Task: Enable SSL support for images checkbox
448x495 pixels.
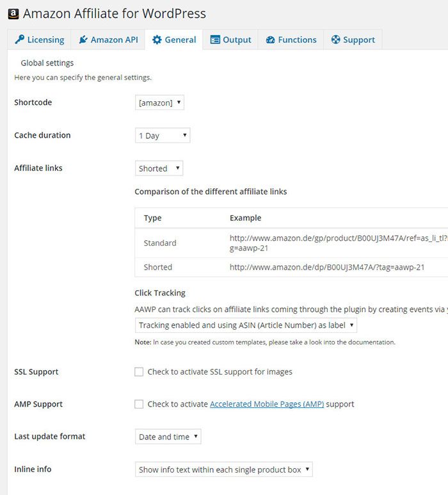Action: point(139,372)
